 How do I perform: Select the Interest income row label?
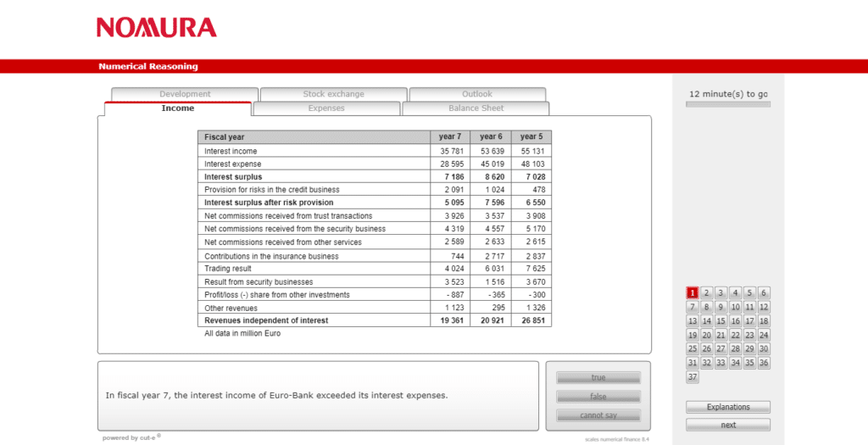point(231,151)
